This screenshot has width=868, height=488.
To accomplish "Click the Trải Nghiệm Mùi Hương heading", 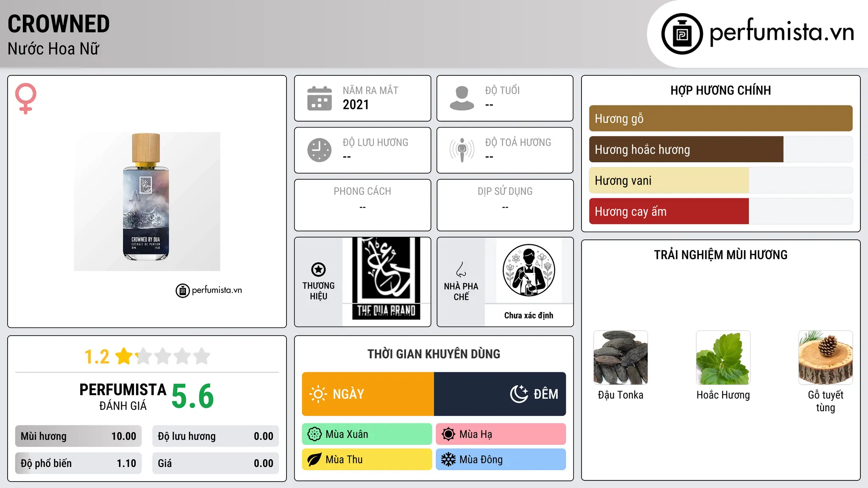I will pos(721,255).
